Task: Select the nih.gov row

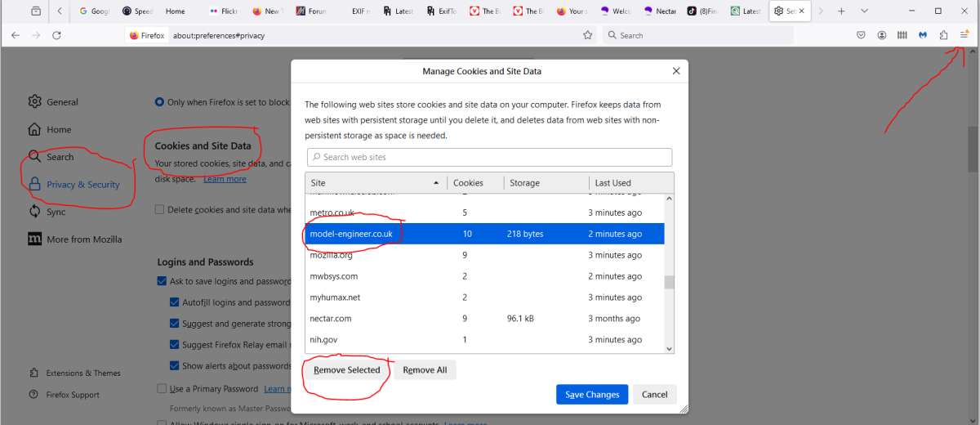Action: coord(485,340)
